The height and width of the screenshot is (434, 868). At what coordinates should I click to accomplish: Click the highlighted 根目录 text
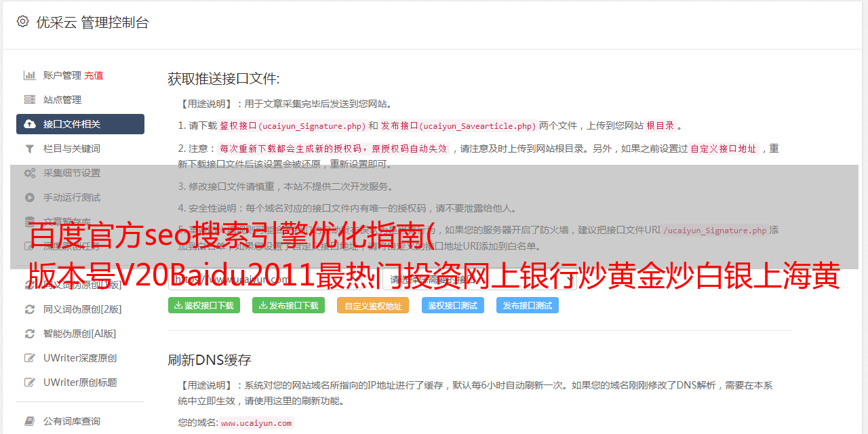[x=660, y=125]
